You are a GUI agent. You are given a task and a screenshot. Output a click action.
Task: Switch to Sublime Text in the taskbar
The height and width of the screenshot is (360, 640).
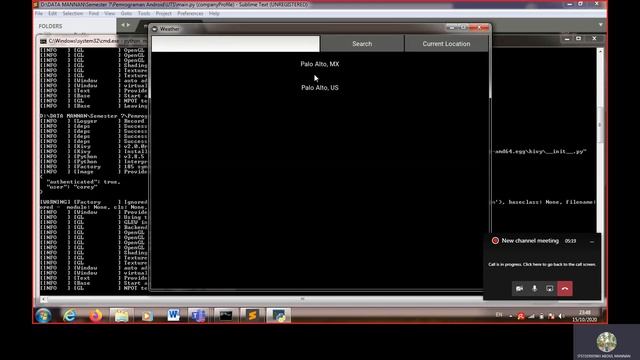[x=252, y=316]
